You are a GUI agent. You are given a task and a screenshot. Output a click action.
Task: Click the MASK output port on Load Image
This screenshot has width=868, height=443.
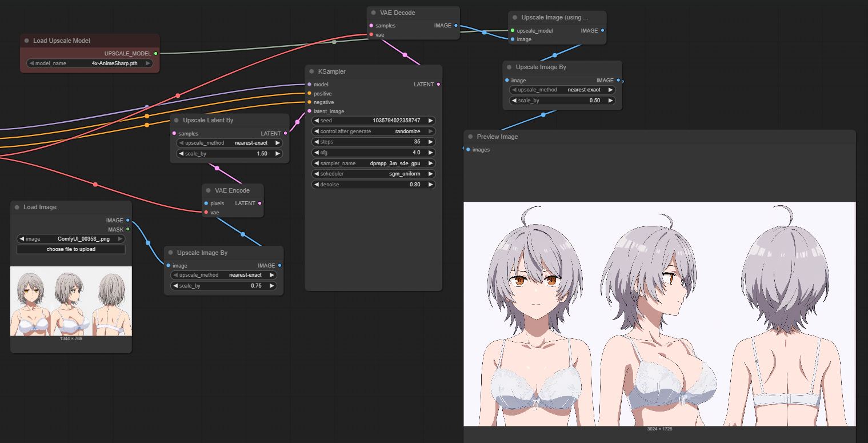pyautogui.click(x=128, y=230)
